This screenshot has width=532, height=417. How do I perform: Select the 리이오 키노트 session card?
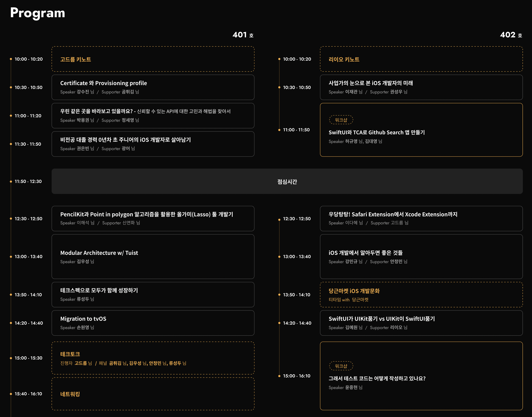tap(421, 59)
